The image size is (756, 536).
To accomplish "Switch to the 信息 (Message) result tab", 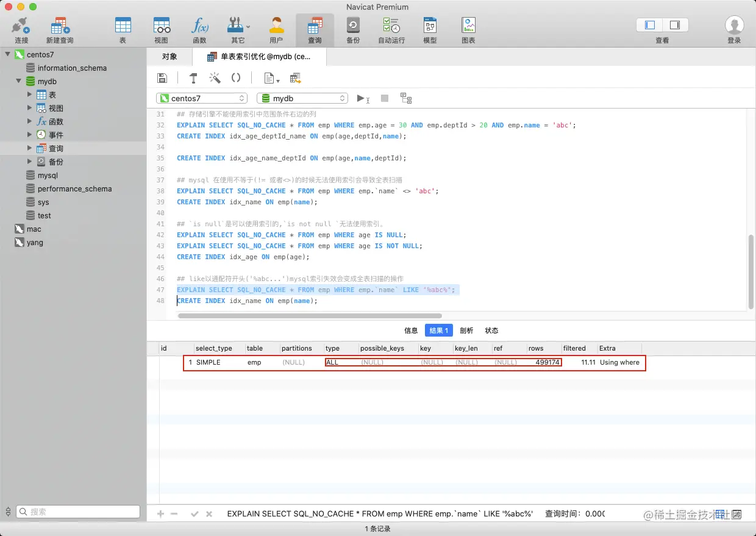I will (x=412, y=331).
